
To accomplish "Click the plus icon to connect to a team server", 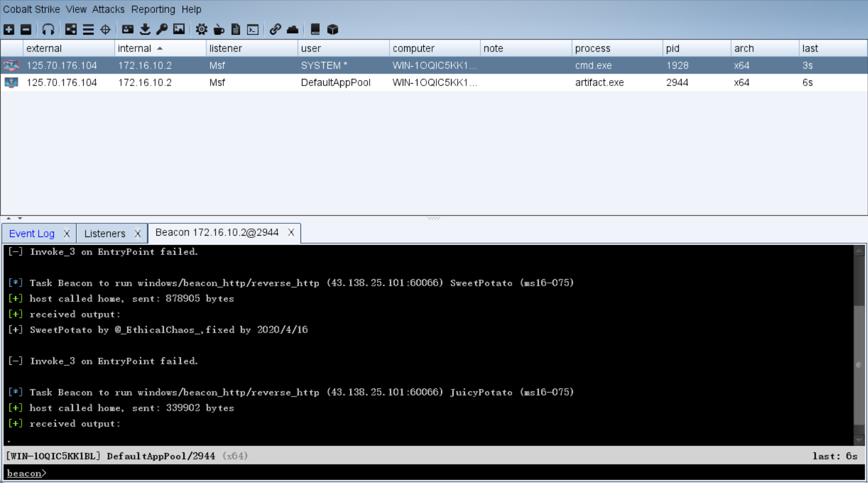I will click(9, 29).
